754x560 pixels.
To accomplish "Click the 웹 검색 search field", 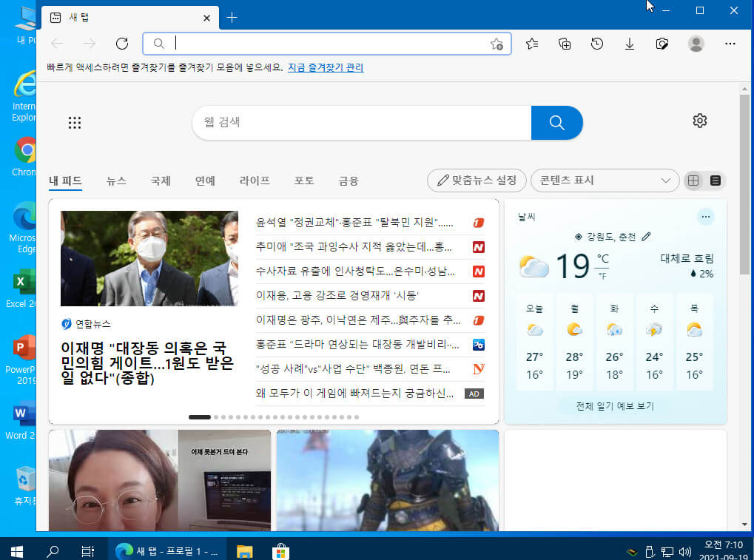I will coord(362,123).
